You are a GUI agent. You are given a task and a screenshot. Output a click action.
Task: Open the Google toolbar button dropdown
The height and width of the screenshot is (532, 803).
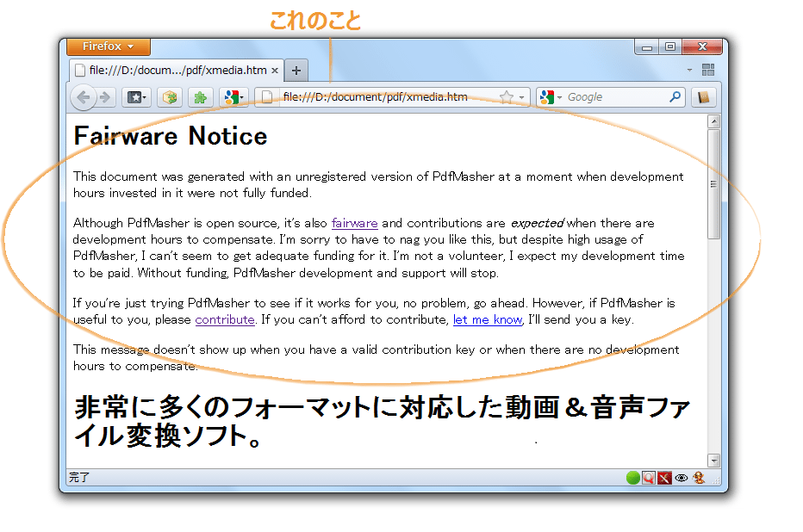233,97
